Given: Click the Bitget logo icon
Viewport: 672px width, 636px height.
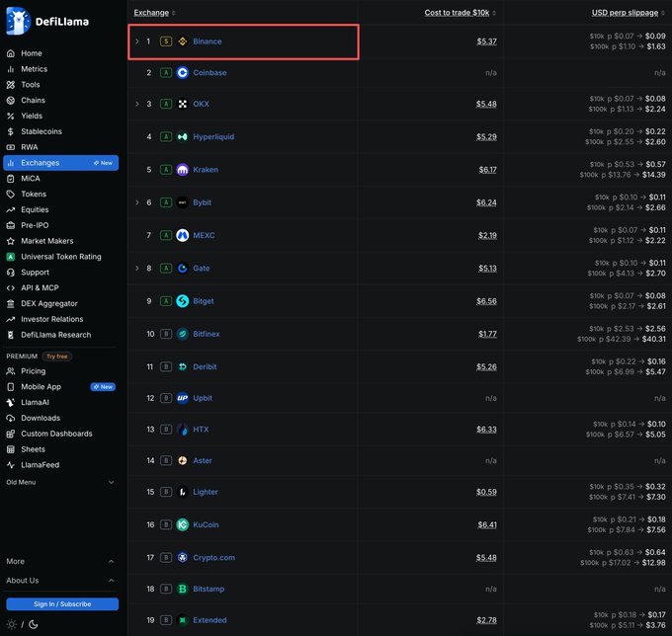Looking at the screenshot, I should [x=183, y=301].
